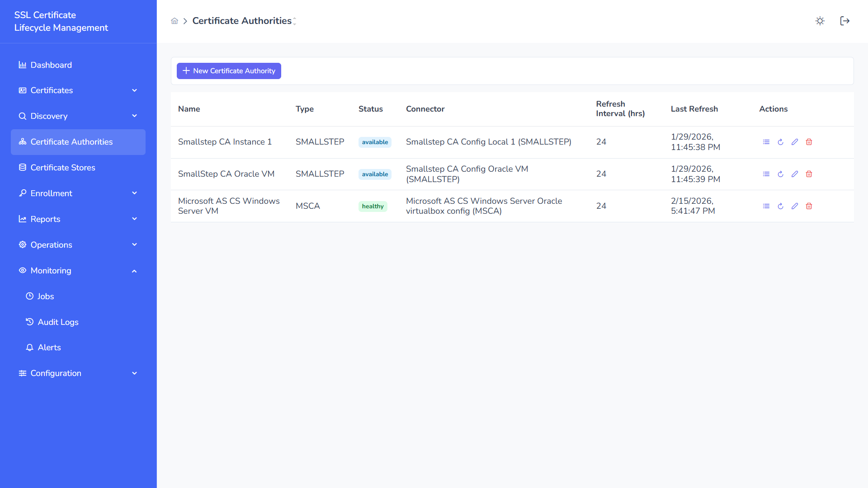Expand the Reports dropdown chevron
The height and width of the screenshot is (488, 868).
click(x=134, y=219)
